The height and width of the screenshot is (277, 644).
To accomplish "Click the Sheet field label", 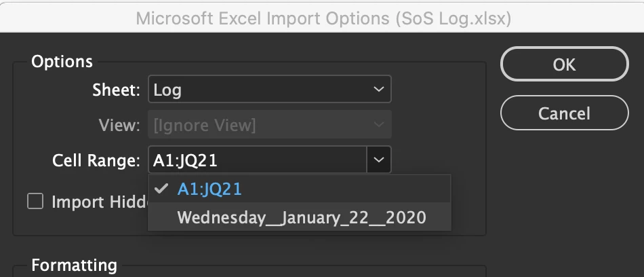I will click(x=116, y=90).
